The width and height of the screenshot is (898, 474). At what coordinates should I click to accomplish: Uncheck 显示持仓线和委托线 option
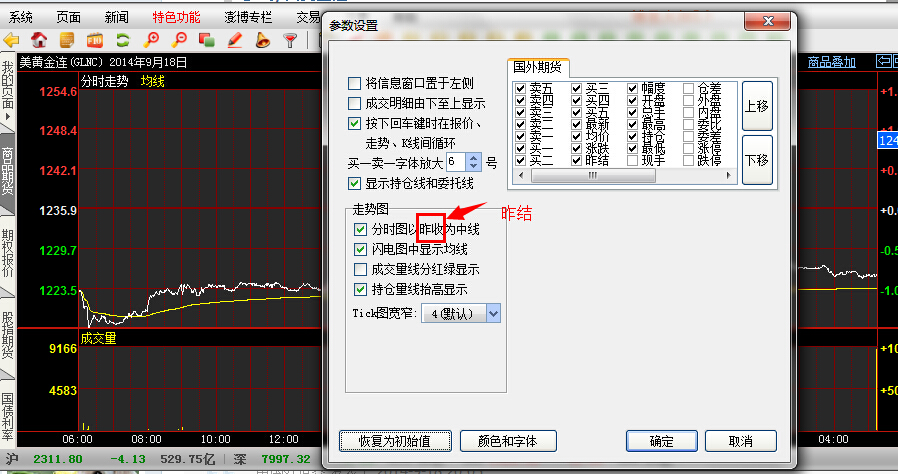pyautogui.click(x=354, y=184)
